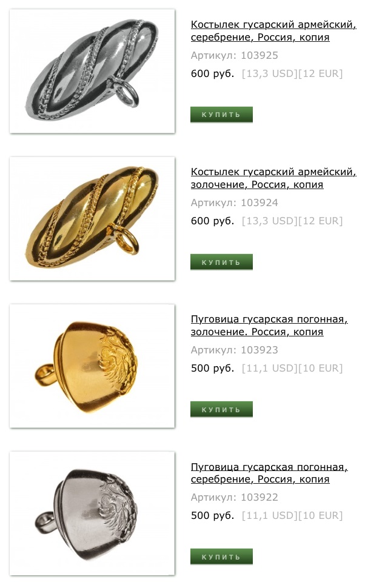Click Купить for артикул 103922
The height and width of the screenshot is (588, 365).
[221, 556]
